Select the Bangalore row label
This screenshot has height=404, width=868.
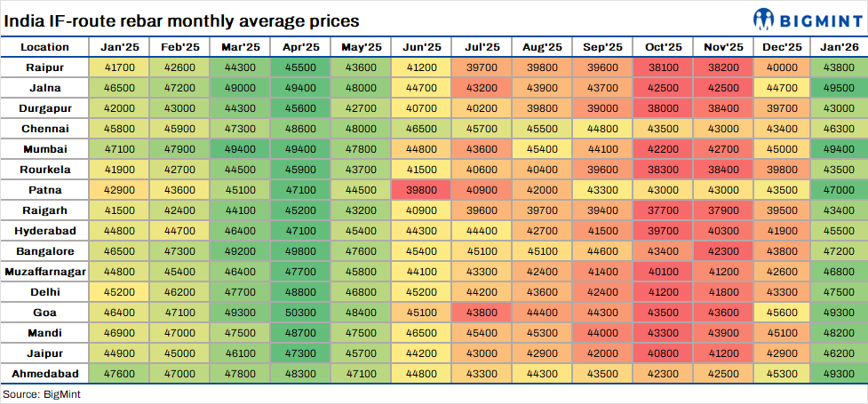tap(44, 250)
